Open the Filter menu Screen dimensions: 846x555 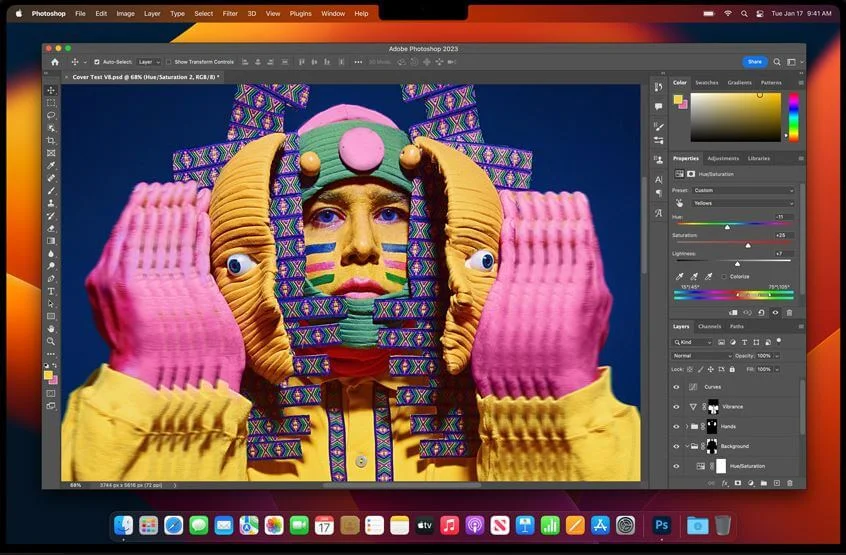click(230, 13)
